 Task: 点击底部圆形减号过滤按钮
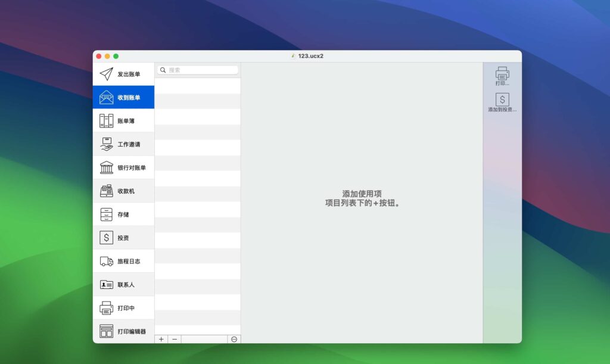(x=235, y=339)
